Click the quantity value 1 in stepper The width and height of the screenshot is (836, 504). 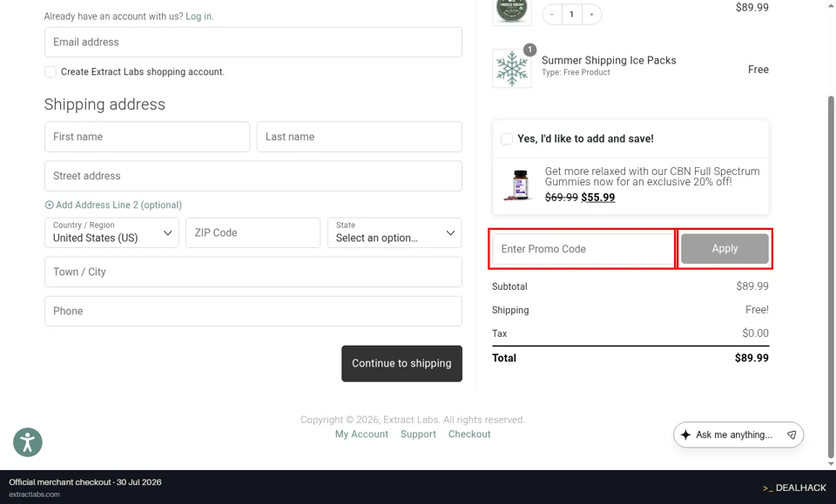coord(571,15)
